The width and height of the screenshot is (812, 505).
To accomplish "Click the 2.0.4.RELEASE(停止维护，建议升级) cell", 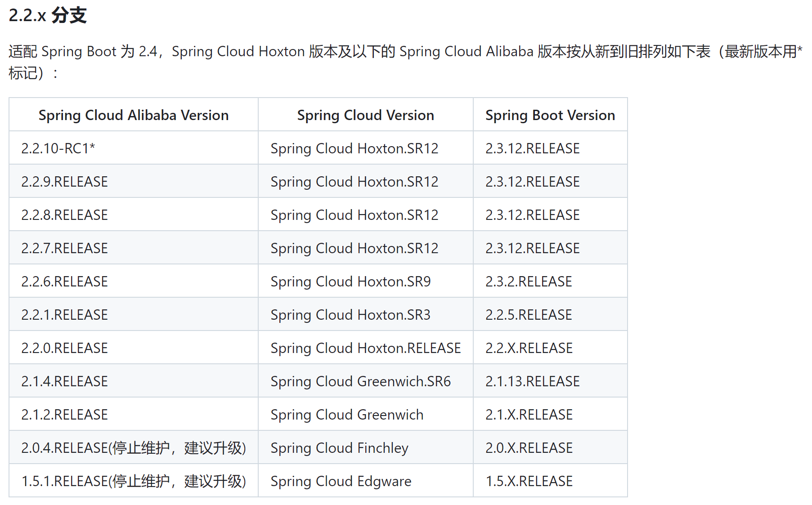I will [x=134, y=448].
